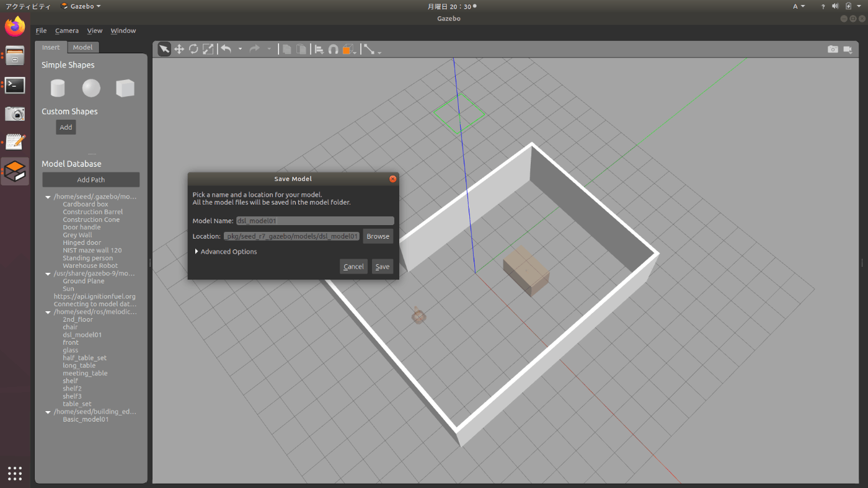
Task: Click the Gazebo icon in the dock
Action: click(x=15, y=171)
